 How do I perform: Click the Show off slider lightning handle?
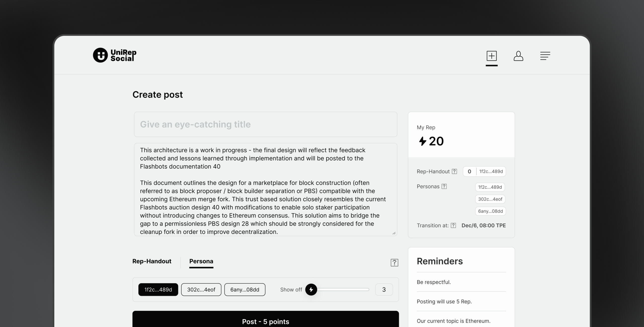(x=311, y=290)
